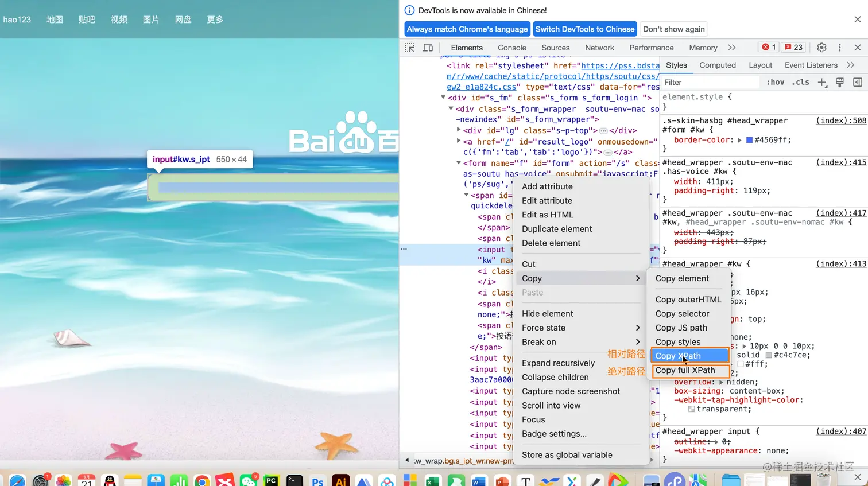The image size is (868, 486).
Task: Open Photos app from the Dock
Action: [64, 481]
